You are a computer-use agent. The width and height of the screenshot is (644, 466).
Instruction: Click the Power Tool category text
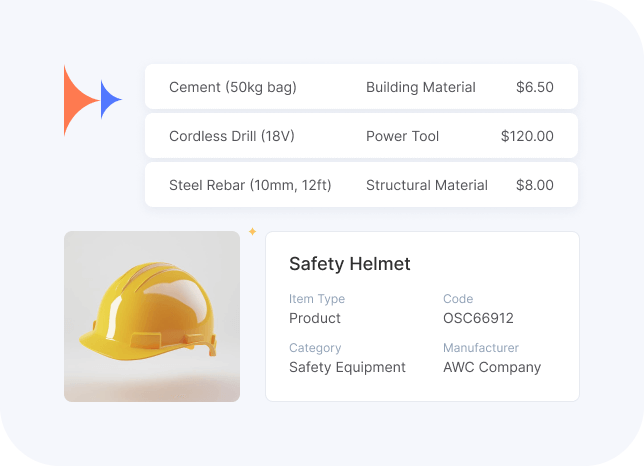402,136
